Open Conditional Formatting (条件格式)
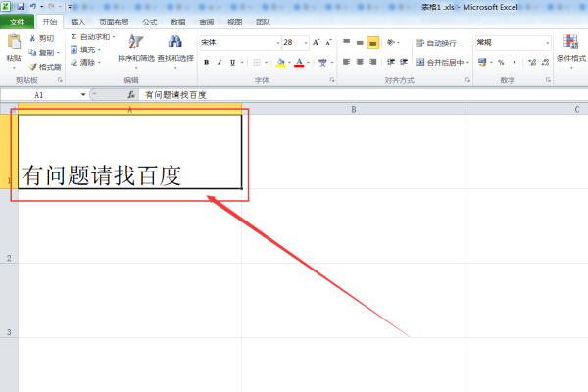This screenshot has height=392, width=588. (x=571, y=51)
